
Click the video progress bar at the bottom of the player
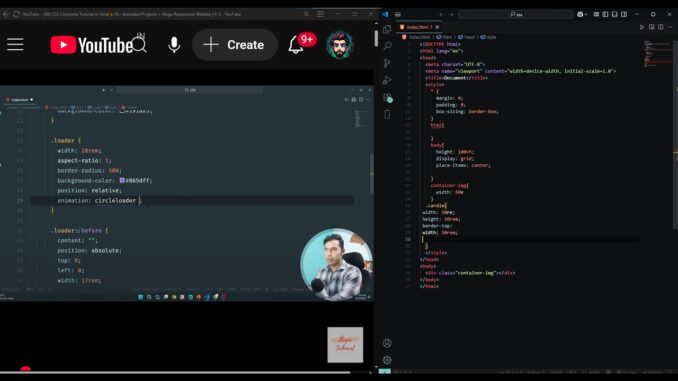coord(175,372)
